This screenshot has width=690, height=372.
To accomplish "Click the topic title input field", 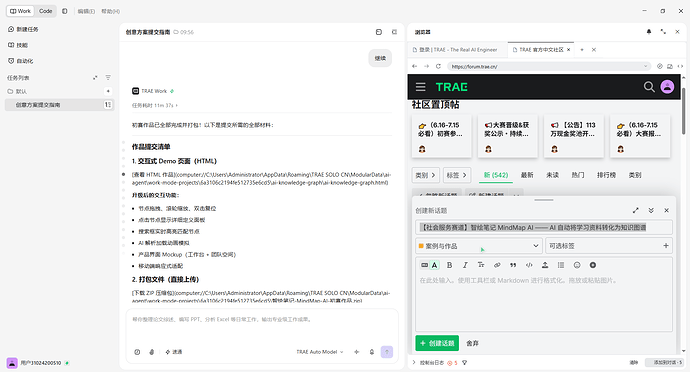I will pyautogui.click(x=544, y=227).
